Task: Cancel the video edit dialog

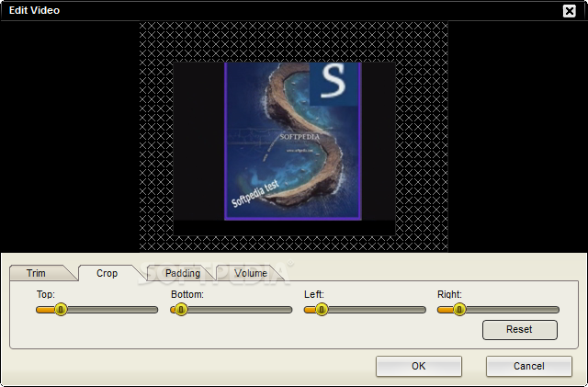Action: click(x=529, y=366)
